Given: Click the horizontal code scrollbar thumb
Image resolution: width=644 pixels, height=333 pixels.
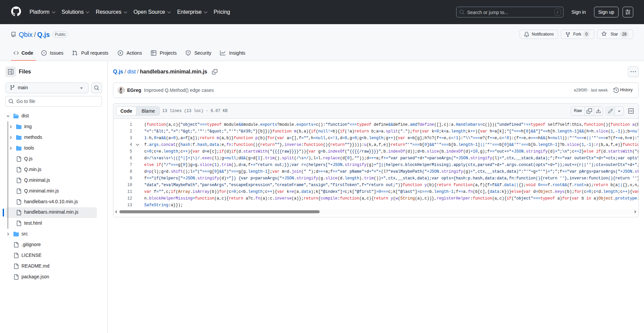Looking at the screenshot, I should pos(219,212).
